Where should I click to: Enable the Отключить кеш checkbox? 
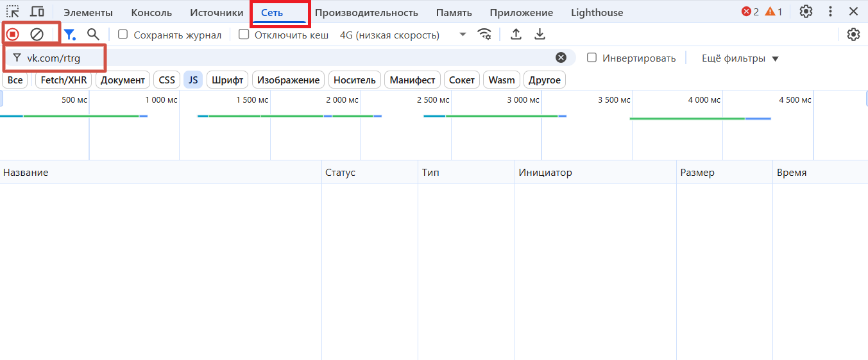(244, 35)
